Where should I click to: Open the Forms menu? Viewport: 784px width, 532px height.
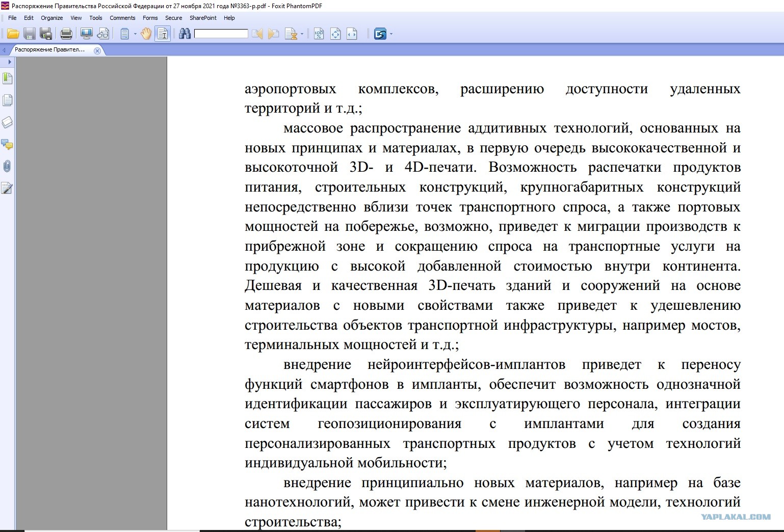pos(150,18)
